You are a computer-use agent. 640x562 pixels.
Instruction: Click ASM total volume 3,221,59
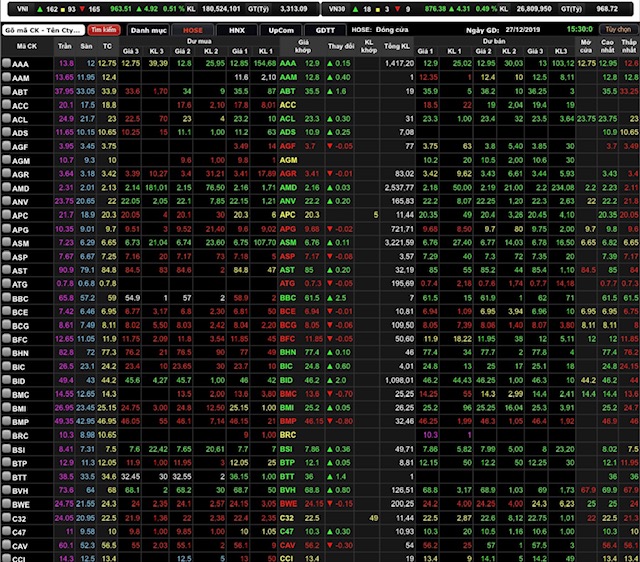tap(399, 242)
